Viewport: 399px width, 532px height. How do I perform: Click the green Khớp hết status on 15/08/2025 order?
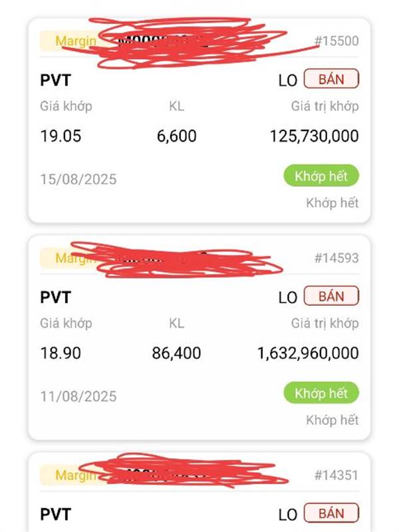coord(321,176)
